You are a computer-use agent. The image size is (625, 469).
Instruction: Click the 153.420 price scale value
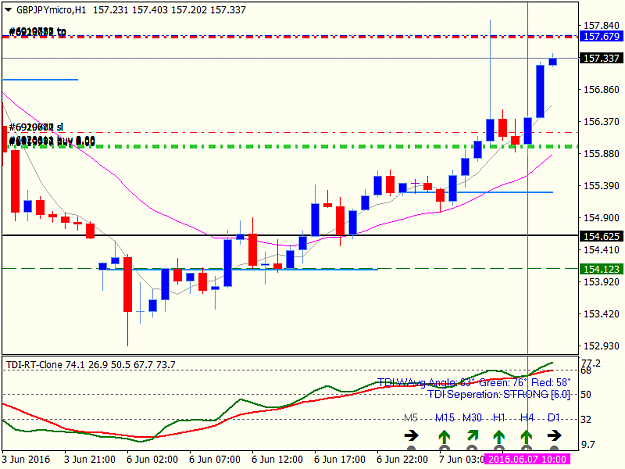pos(601,314)
